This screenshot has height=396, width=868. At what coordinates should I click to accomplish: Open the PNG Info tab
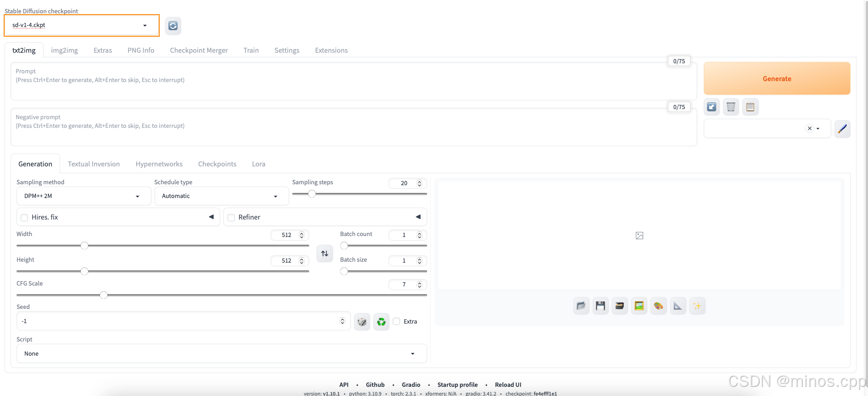point(141,50)
